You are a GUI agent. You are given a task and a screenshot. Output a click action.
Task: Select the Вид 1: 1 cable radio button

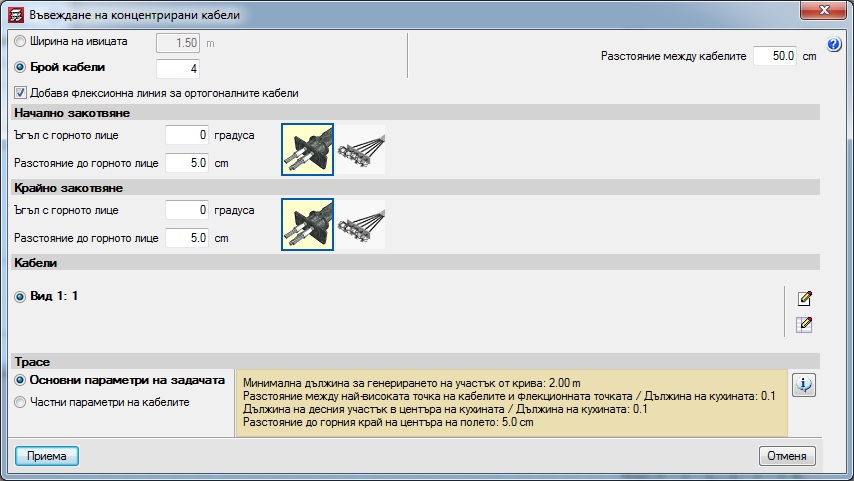pos(20,297)
